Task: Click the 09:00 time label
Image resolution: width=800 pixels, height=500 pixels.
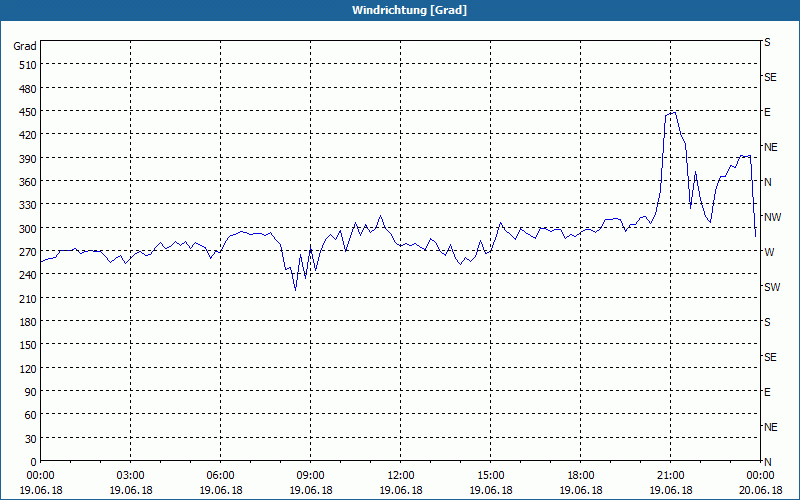Action: point(311,476)
